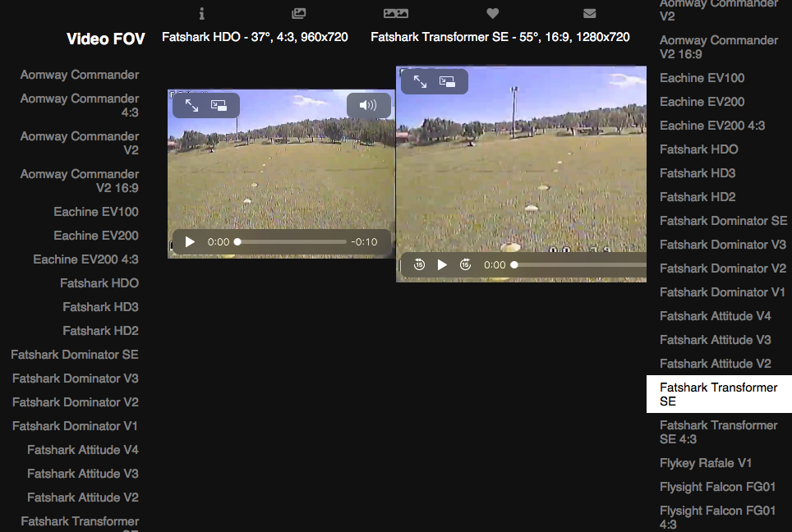This screenshot has height=532, width=792.
Task: Choose Fatshark Attitude V2 in the left list
Action: point(83,498)
